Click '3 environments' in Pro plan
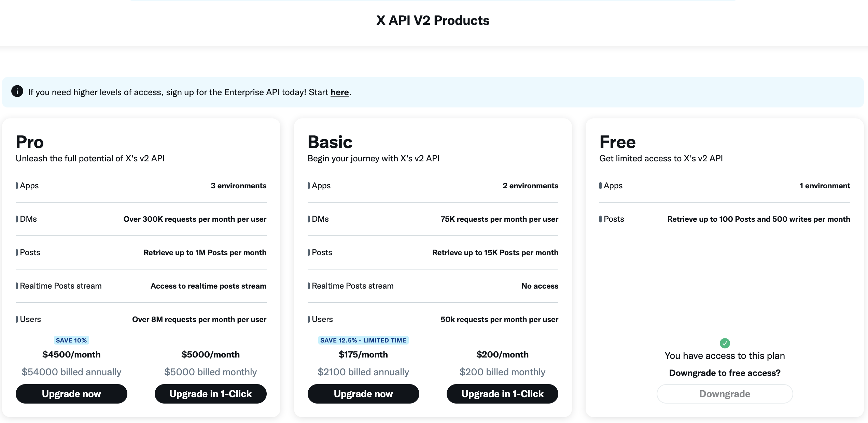The height and width of the screenshot is (423, 868). pyautogui.click(x=238, y=186)
